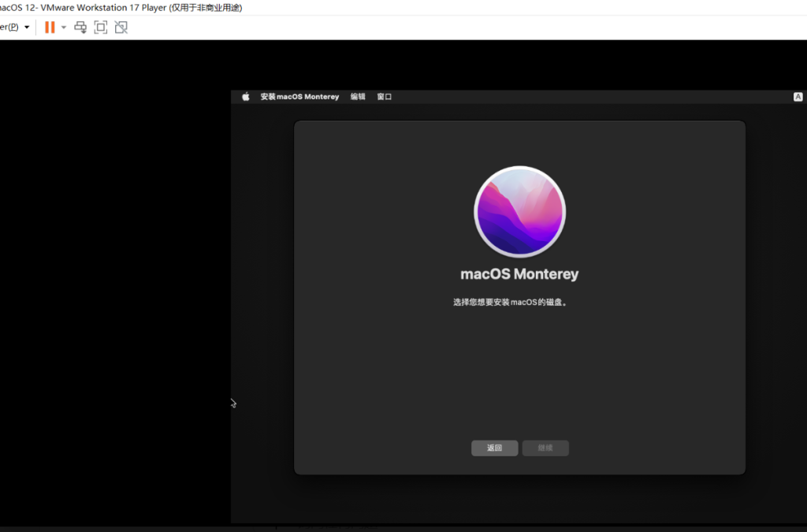The image size is (807, 532).
Task: Open the Player(P) dropdown menu
Action: click(x=14, y=28)
